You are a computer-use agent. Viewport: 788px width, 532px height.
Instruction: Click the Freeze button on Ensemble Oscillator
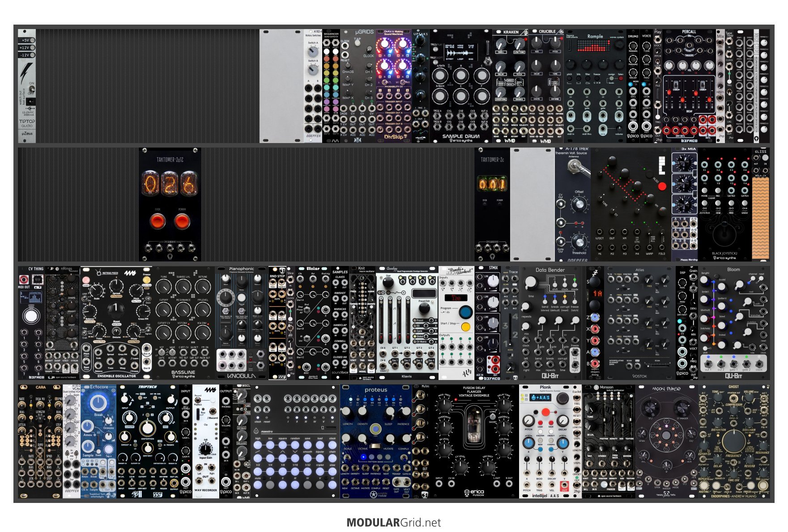pyautogui.click(x=146, y=279)
